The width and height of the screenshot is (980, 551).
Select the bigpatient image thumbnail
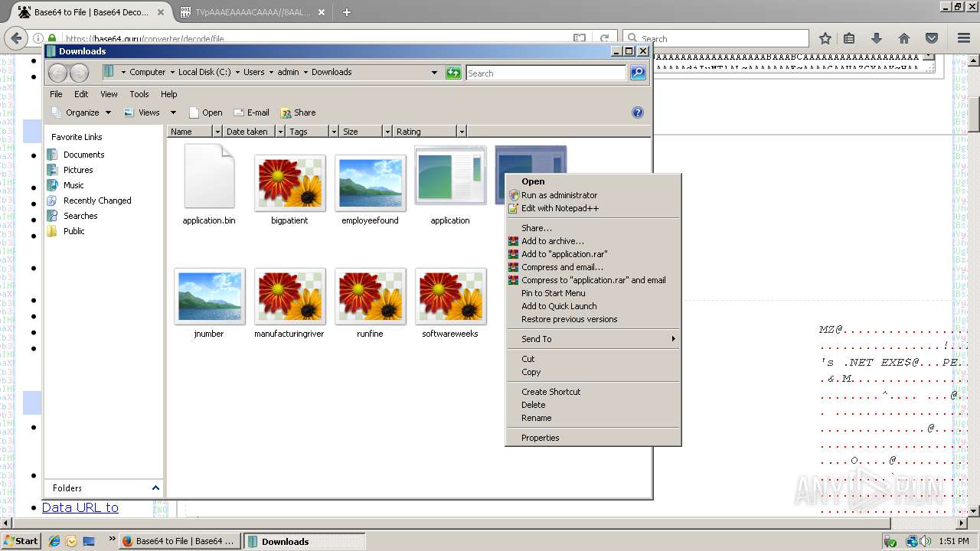point(289,183)
